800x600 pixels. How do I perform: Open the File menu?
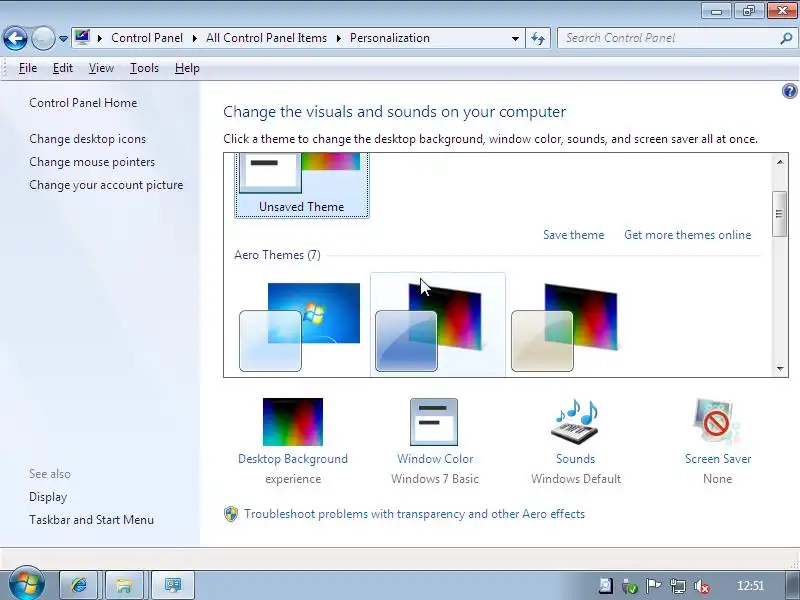point(28,68)
